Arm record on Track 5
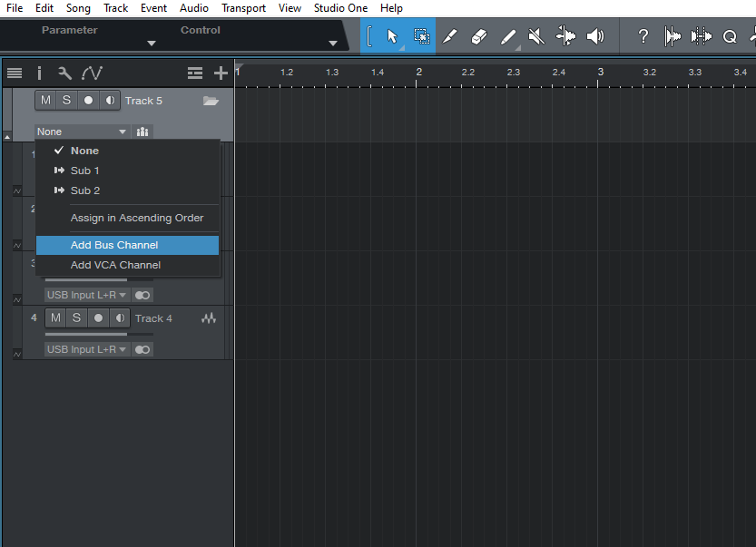Image resolution: width=756 pixels, height=547 pixels. (x=88, y=101)
